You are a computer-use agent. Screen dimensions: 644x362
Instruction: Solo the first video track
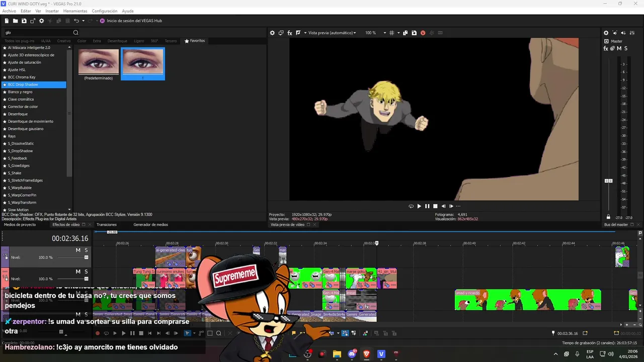click(x=86, y=250)
